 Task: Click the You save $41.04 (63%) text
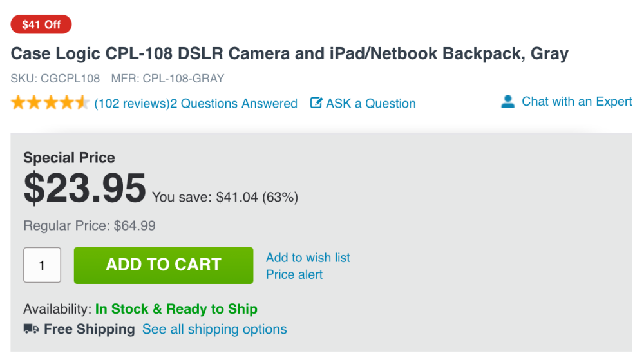(225, 197)
